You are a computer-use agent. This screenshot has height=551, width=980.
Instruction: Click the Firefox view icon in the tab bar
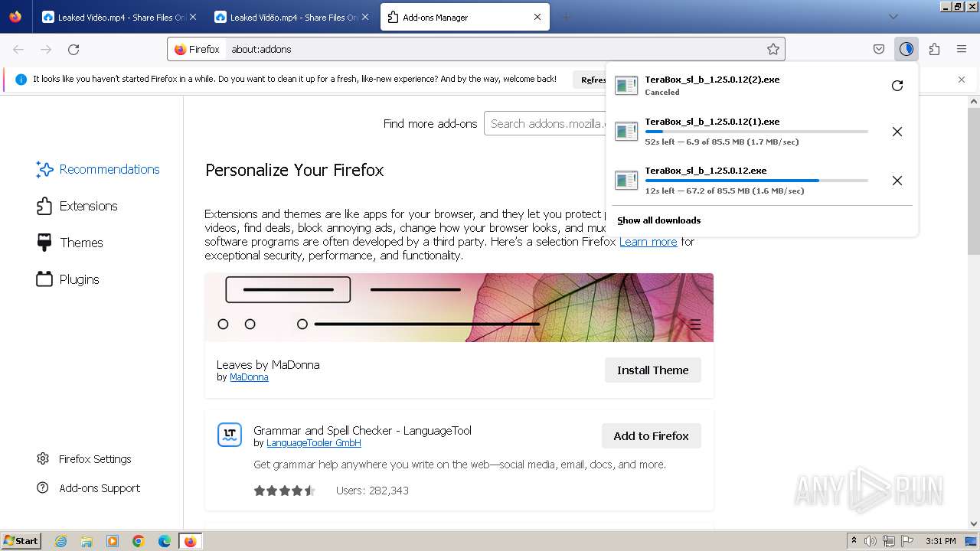pos(15,17)
